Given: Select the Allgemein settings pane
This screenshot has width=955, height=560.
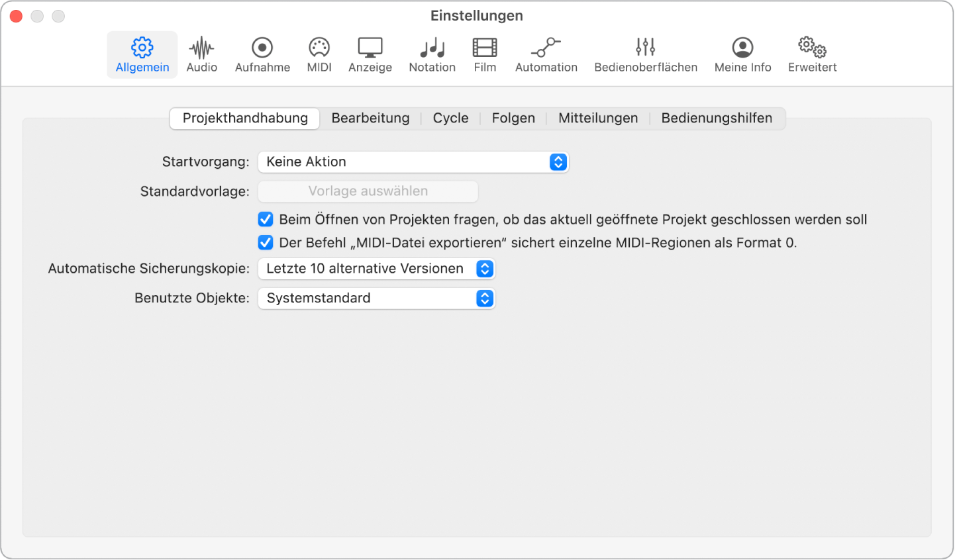Looking at the screenshot, I should [142, 54].
